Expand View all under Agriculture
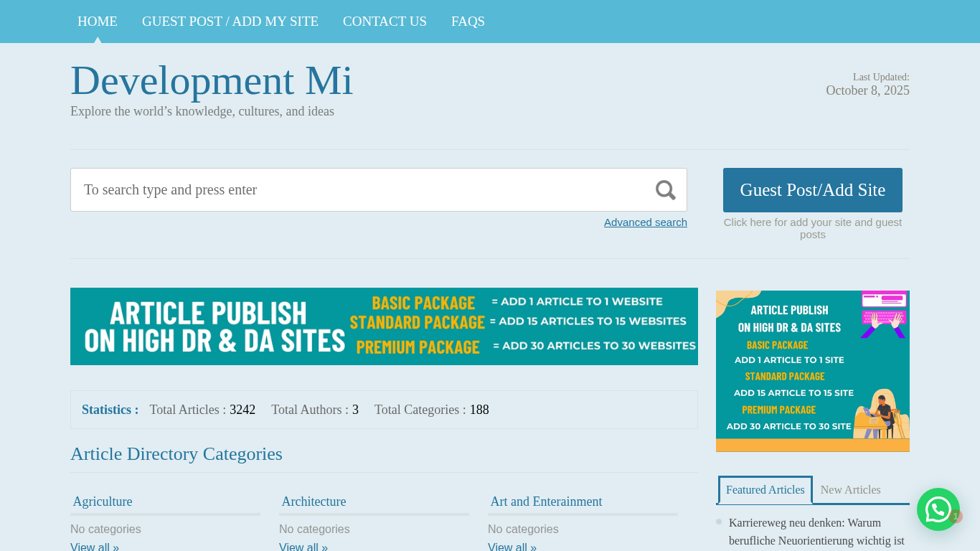Image resolution: width=980 pixels, height=551 pixels. click(x=95, y=547)
